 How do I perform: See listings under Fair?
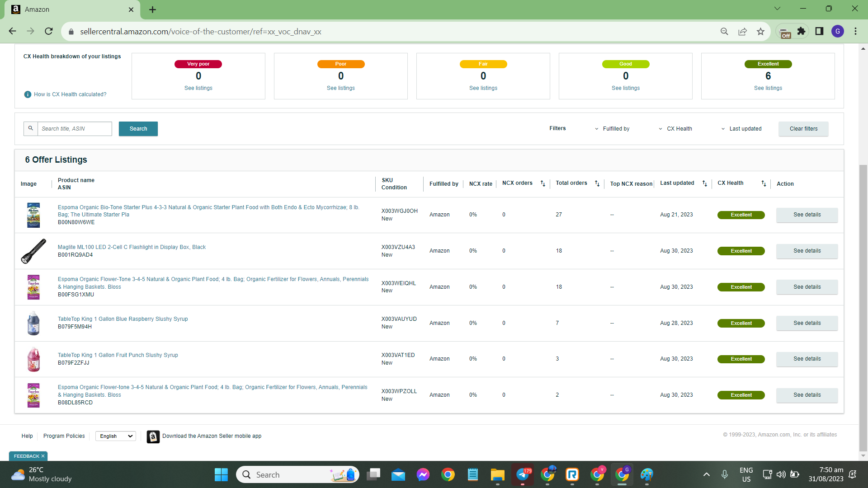tap(483, 88)
